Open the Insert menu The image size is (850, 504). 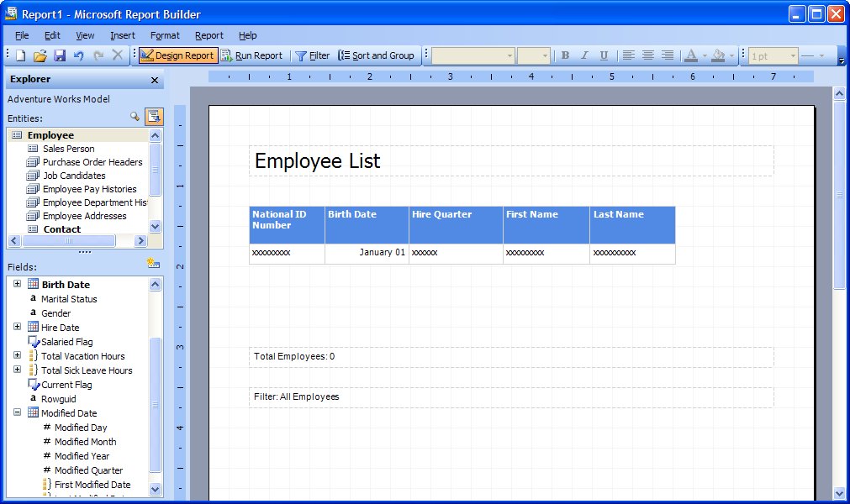[123, 35]
